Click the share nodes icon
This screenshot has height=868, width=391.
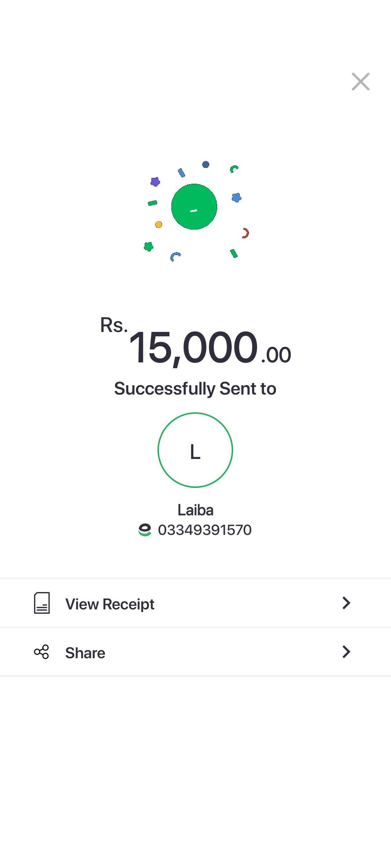(x=42, y=652)
